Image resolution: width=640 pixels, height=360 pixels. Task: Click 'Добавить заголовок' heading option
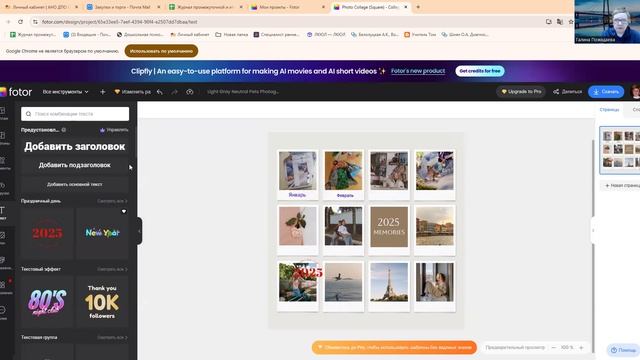point(75,147)
